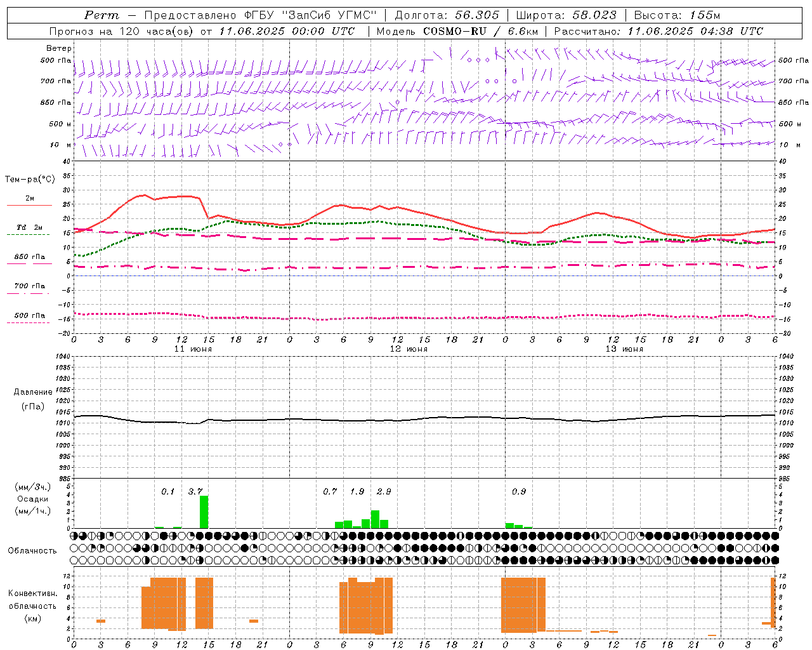This screenshot has height=650, width=812.
Task: Click the "11 июня" date label
Action: pos(193,349)
